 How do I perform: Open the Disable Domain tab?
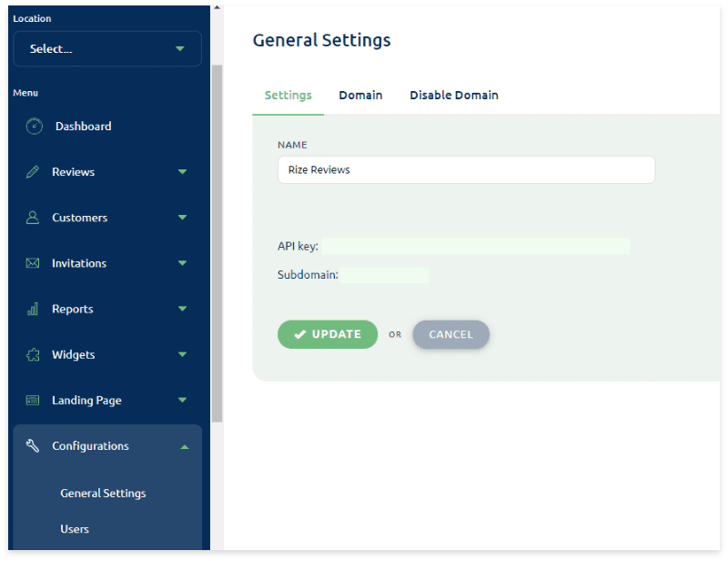click(x=453, y=96)
